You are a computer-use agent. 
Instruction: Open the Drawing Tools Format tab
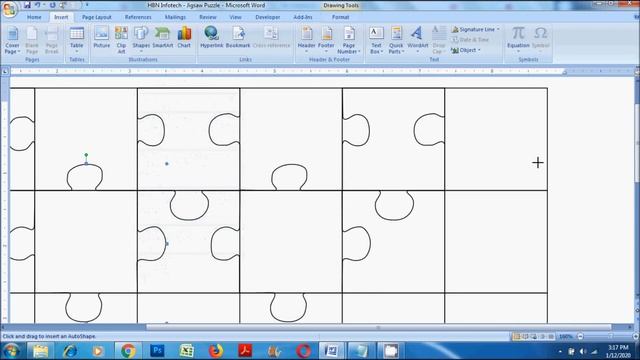tap(340, 17)
